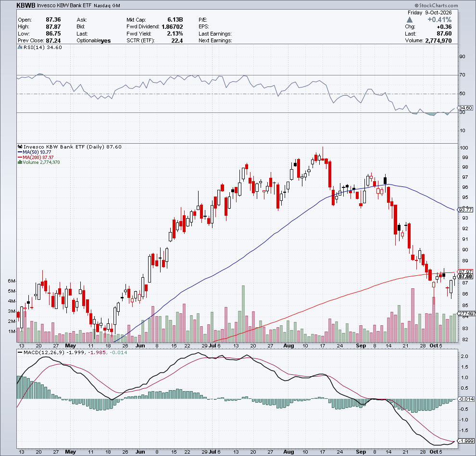Click the Friday 9-Oct-2026 date

429,12
